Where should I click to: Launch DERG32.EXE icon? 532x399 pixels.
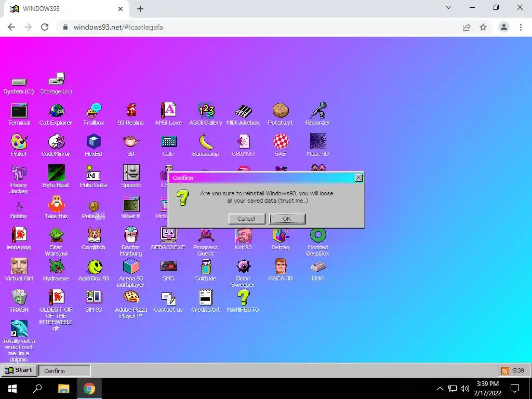168,235
